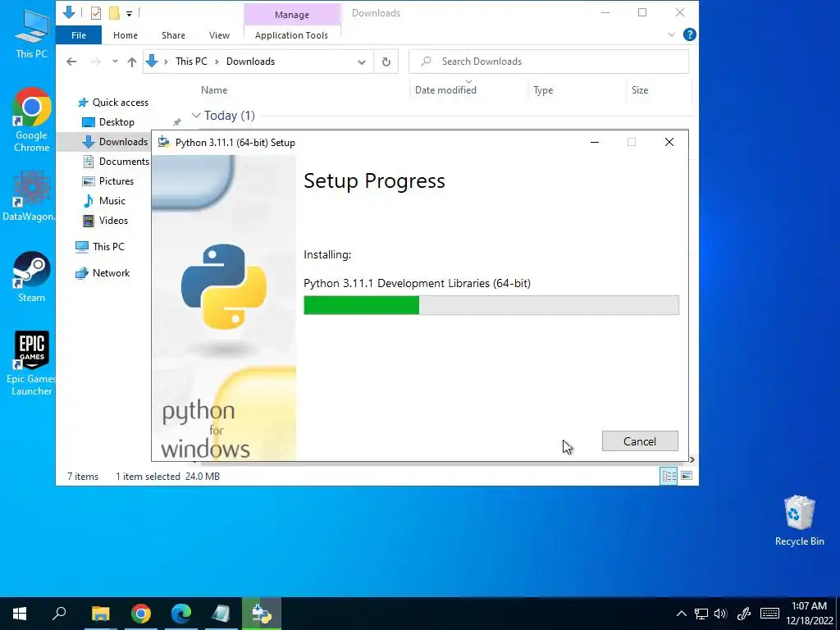The image size is (840, 630).
Task: Open the File tab in Explorer
Action: point(79,35)
